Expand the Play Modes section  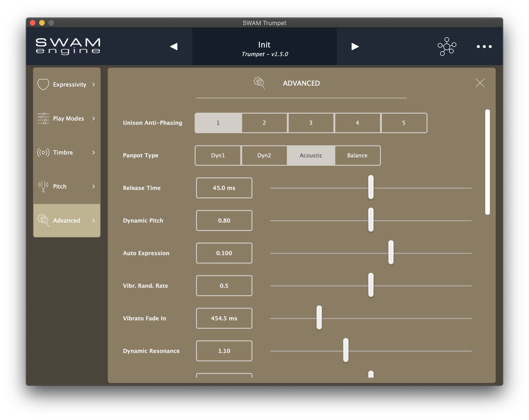coord(94,119)
